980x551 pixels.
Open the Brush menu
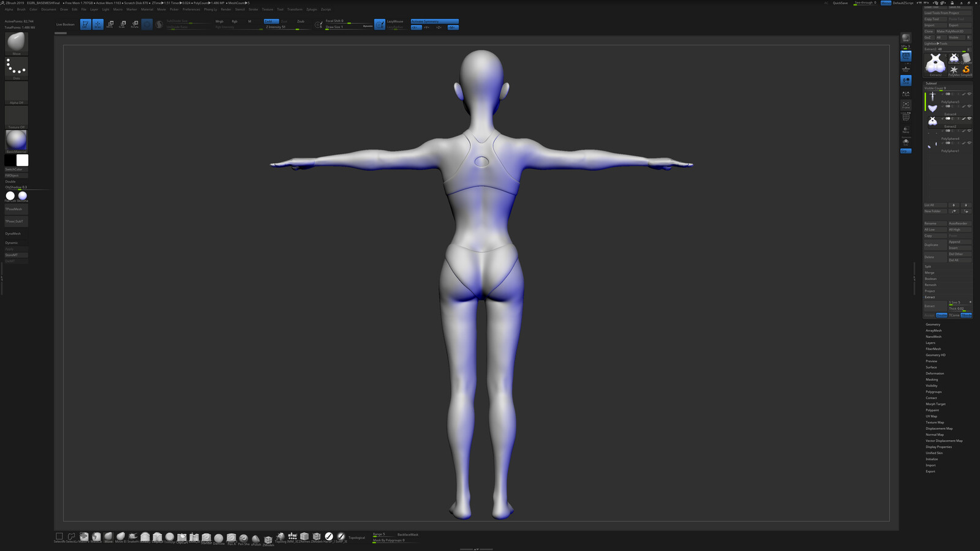coord(21,9)
